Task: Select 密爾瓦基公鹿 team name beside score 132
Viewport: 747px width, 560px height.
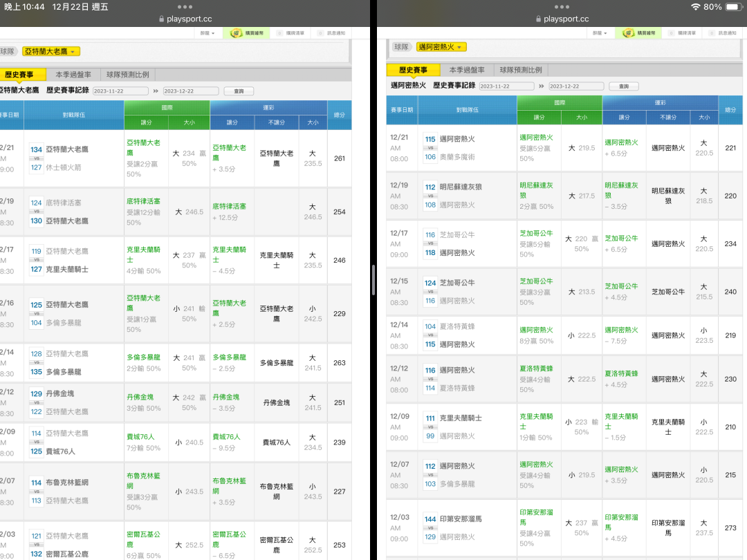Action: click(x=66, y=554)
